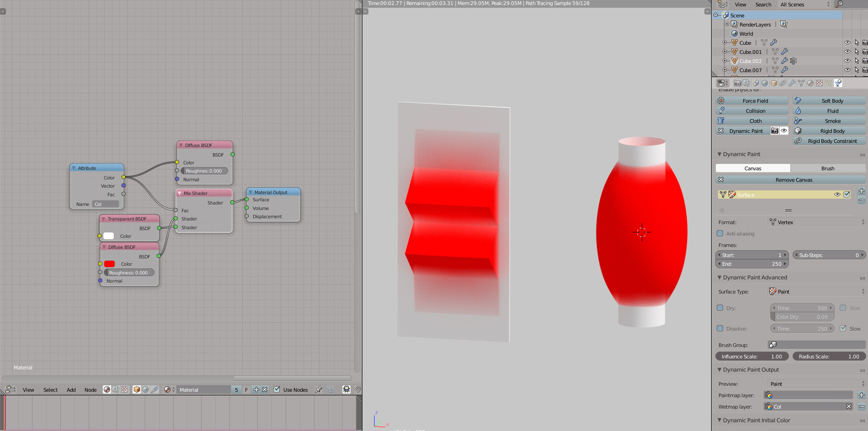The width and height of the screenshot is (868, 431).
Task: Click the add new material plus icon
Action: [256, 389]
